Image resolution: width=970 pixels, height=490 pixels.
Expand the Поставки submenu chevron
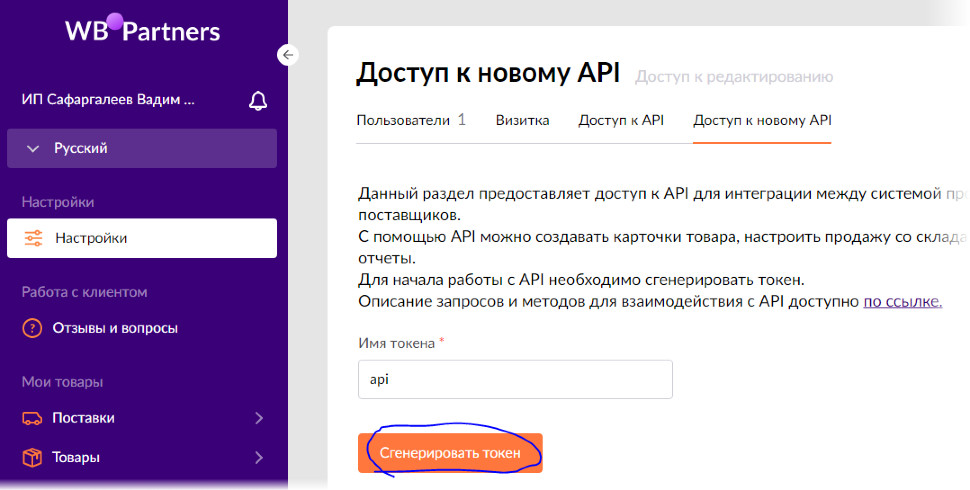(x=259, y=418)
